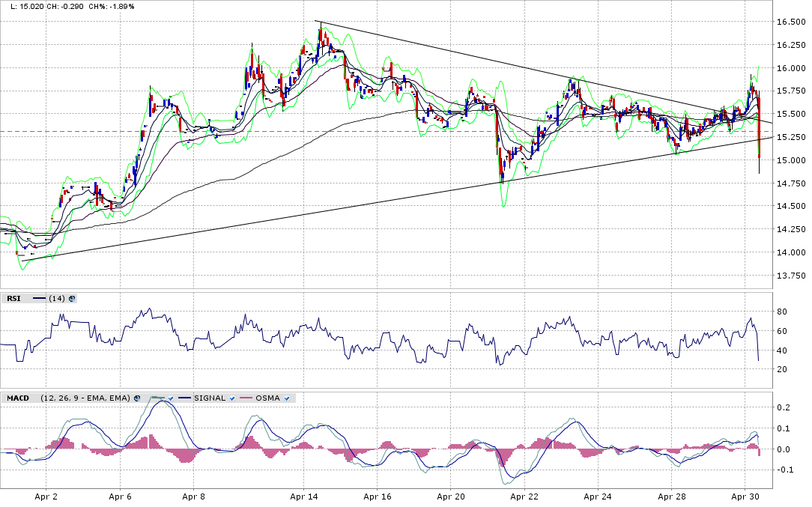
Task: Click the OSMA pink line color swatch
Action: 246,398
